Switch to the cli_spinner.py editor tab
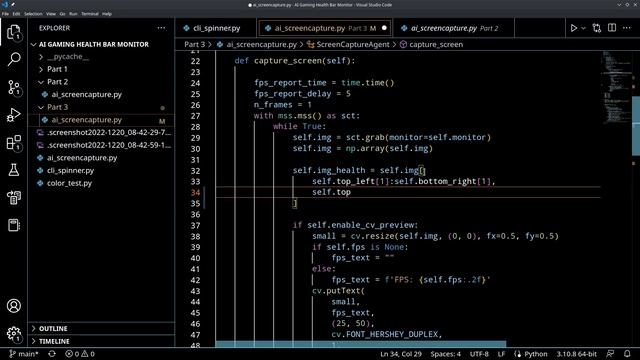640x360 pixels. (216, 28)
